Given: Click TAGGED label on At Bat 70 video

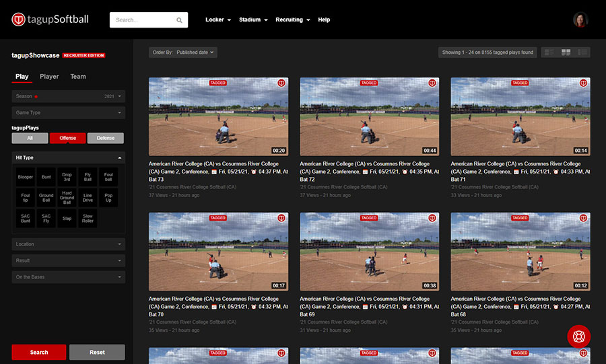Looking at the screenshot, I should click(218, 218).
